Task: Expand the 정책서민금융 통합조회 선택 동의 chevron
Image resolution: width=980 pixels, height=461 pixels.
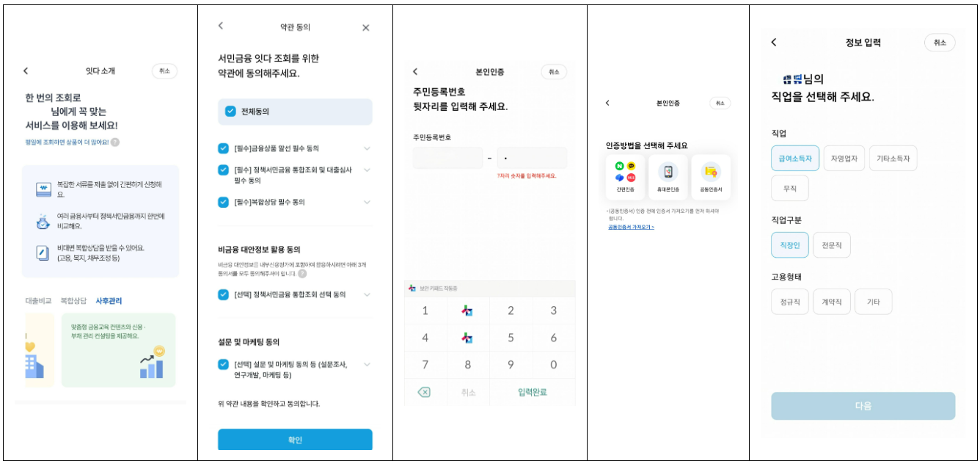Action: click(x=367, y=295)
